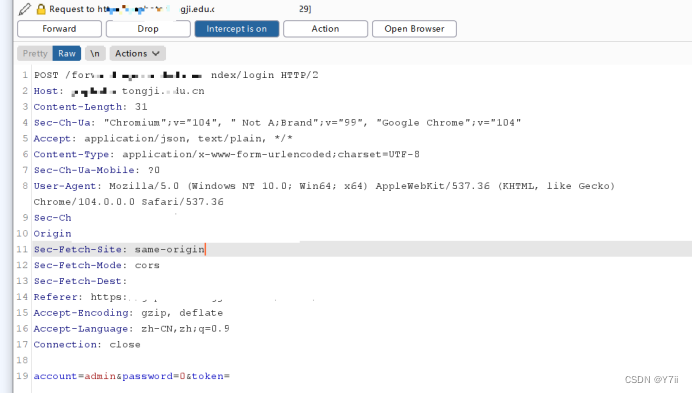Click the Referer header line
This screenshot has height=393, width=693.
point(81,297)
